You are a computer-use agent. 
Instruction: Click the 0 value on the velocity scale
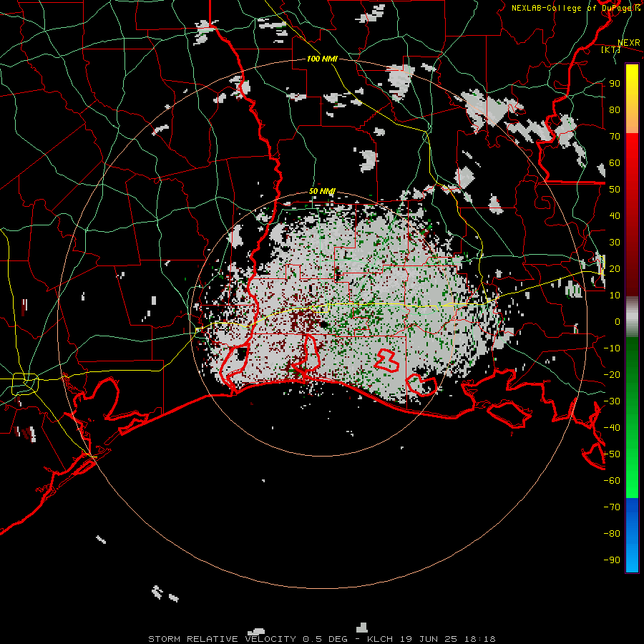618,321
